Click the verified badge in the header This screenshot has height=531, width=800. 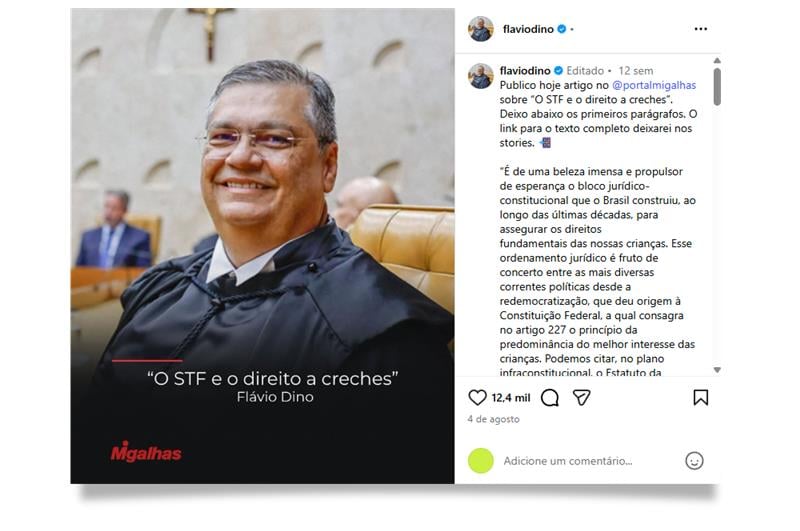coord(562,29)
